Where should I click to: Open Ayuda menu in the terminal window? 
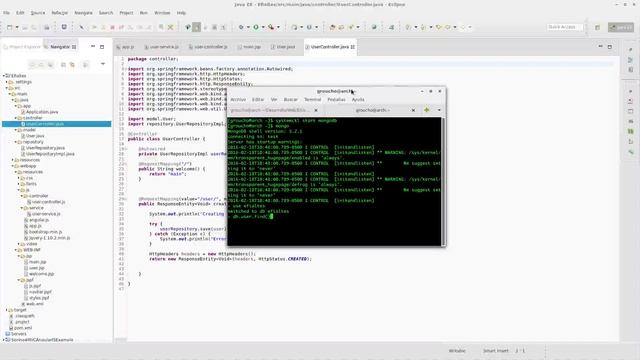358,100
